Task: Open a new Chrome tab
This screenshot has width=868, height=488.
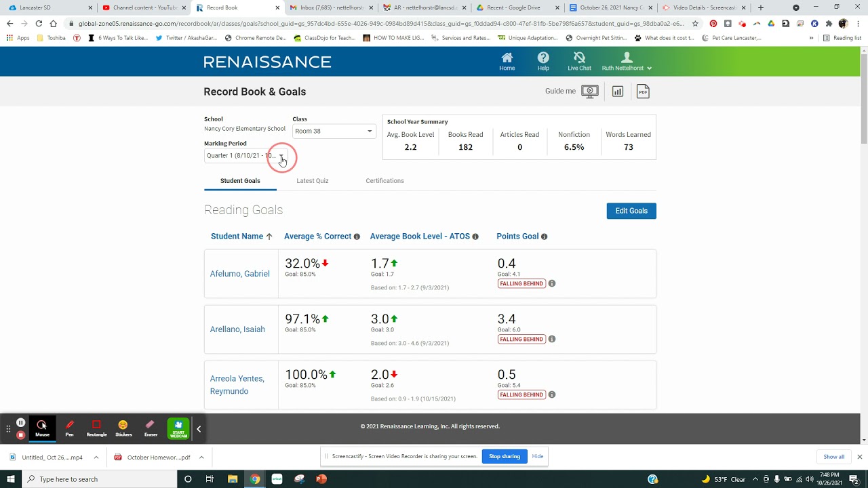Action: click(x=760, y=7)
